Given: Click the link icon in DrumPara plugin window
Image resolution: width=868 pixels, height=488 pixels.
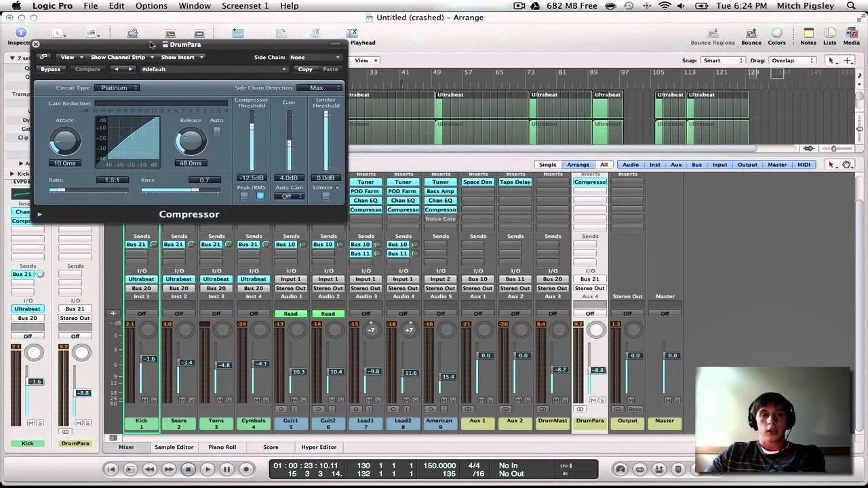Looking at the screenshot, I should tap(43, 57).
